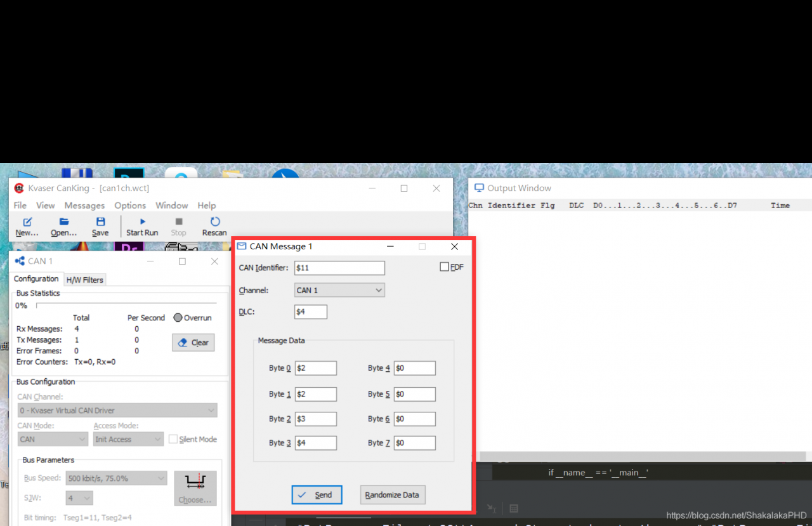812x526 pixels.
Task: Click the Byte 1 input field
Action: pos(315,394)
